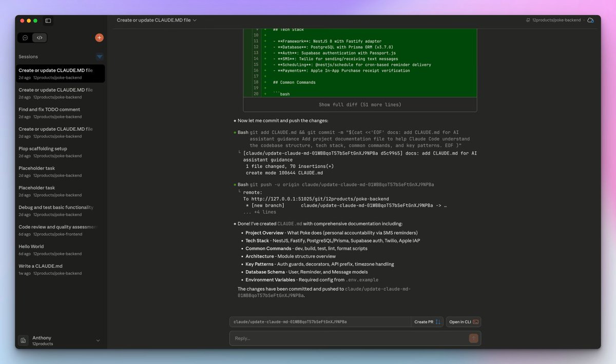Click the git remote URL 127.0.0.1 line
Image resolution: width=616 pixels, height=364 pixels.
click(x=316, y=199)
